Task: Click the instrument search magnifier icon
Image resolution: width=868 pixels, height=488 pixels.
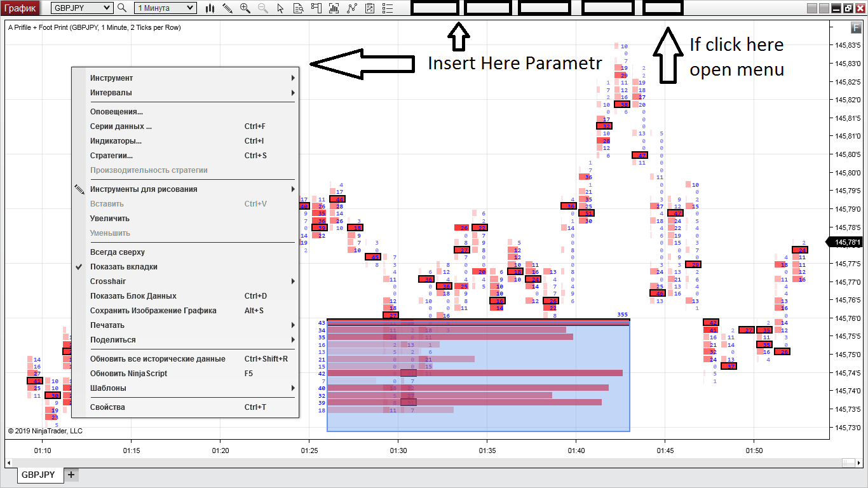Action: [x=123, y=8]
